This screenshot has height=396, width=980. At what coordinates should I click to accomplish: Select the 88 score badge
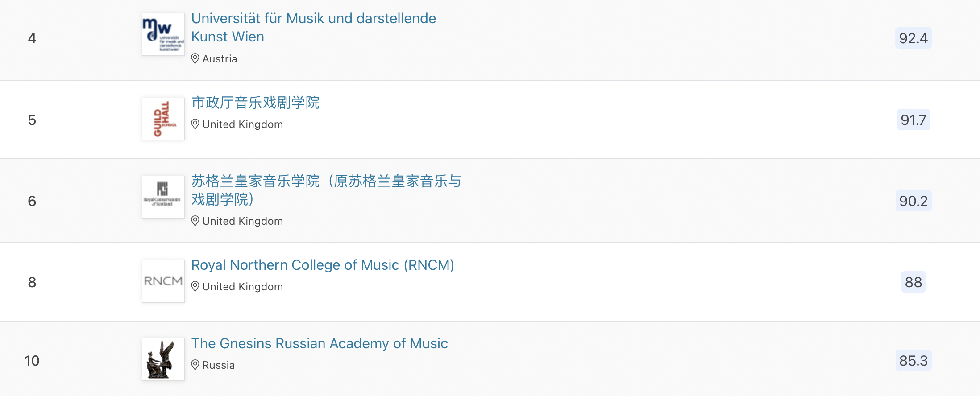(x=914, y=282)
